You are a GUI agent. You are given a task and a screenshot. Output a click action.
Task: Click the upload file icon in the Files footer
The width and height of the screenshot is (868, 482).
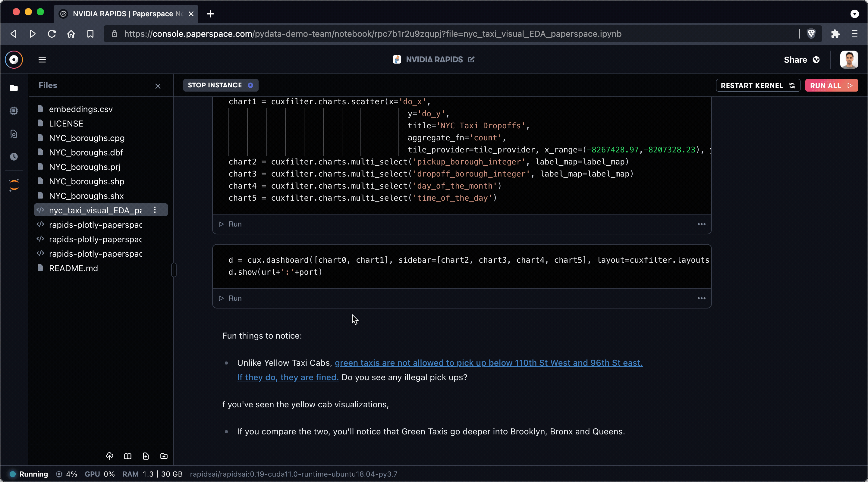tap(109, 456)
